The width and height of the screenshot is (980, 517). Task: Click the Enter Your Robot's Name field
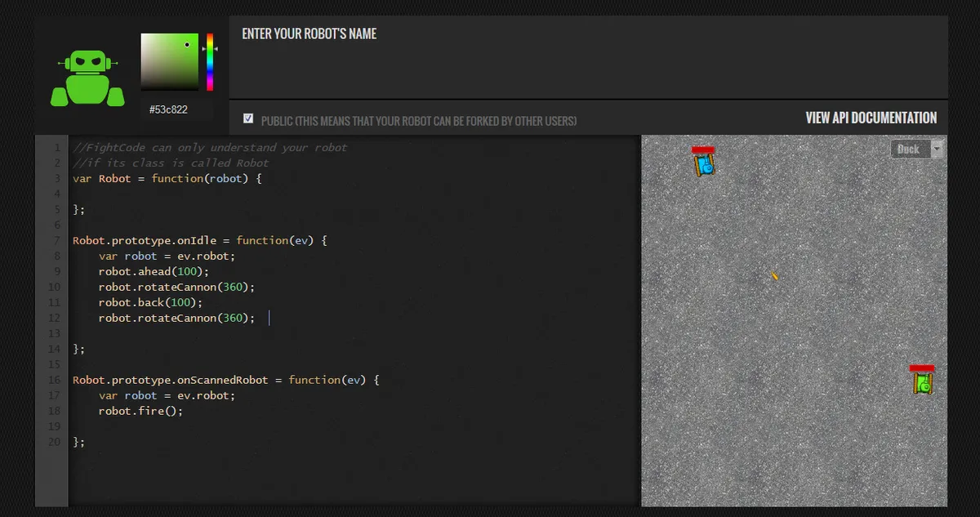tap(588, 57)
